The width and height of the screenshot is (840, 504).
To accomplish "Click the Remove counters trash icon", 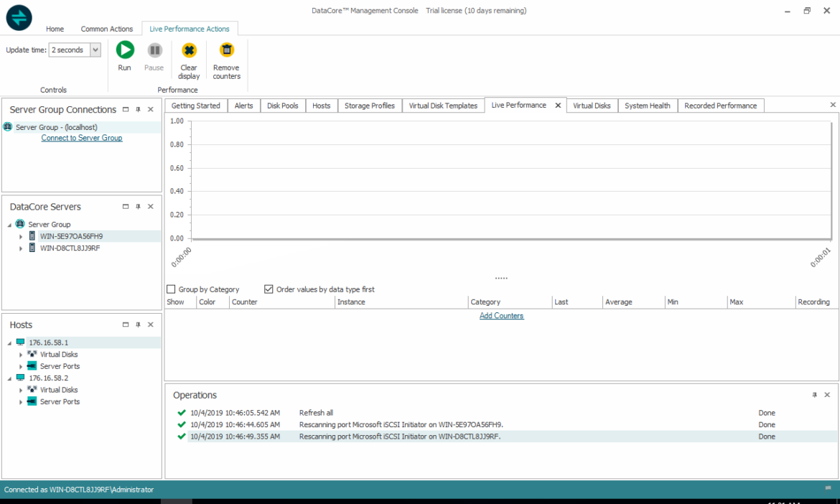I will 227,50.
